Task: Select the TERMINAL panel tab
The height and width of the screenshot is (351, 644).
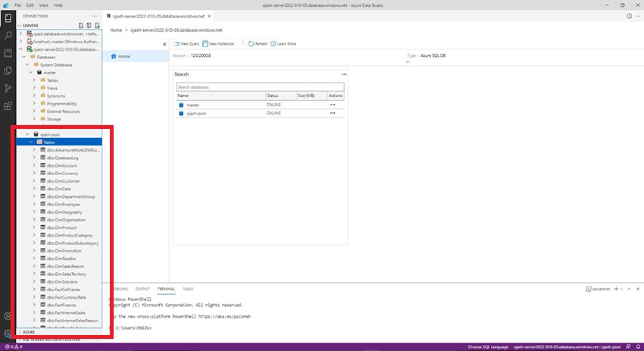Action: 166,289
